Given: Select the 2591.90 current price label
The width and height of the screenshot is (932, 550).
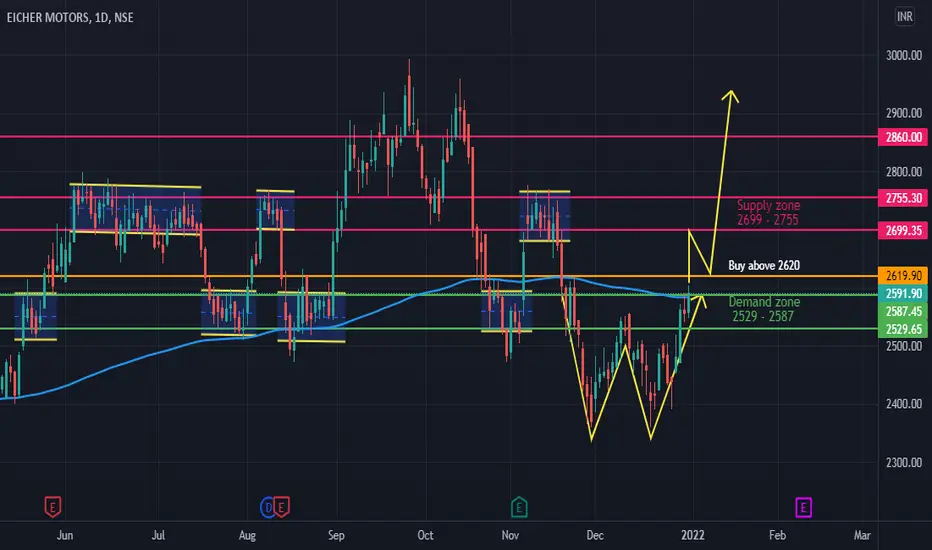Looking at the screenshot, I should (903, 294).
